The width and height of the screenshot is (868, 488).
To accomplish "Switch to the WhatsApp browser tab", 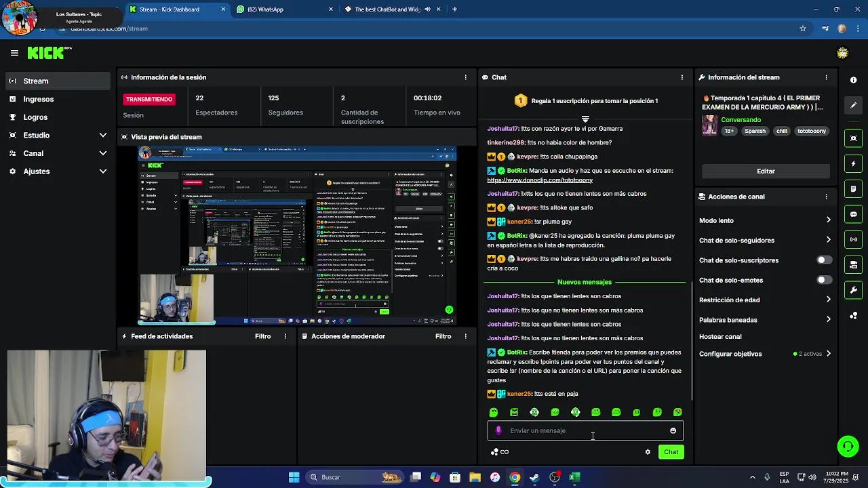I will 283,9.
